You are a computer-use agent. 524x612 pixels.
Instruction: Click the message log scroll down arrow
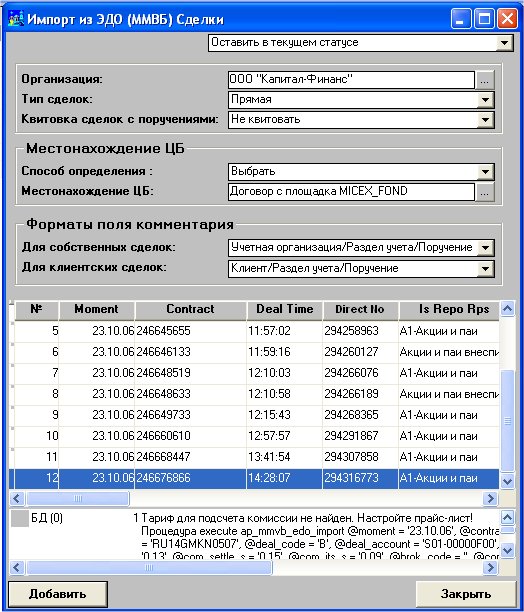point(507,551)
